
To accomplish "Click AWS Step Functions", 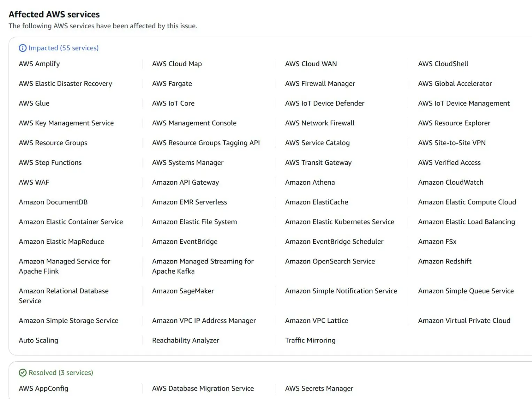I will point(50,163).
